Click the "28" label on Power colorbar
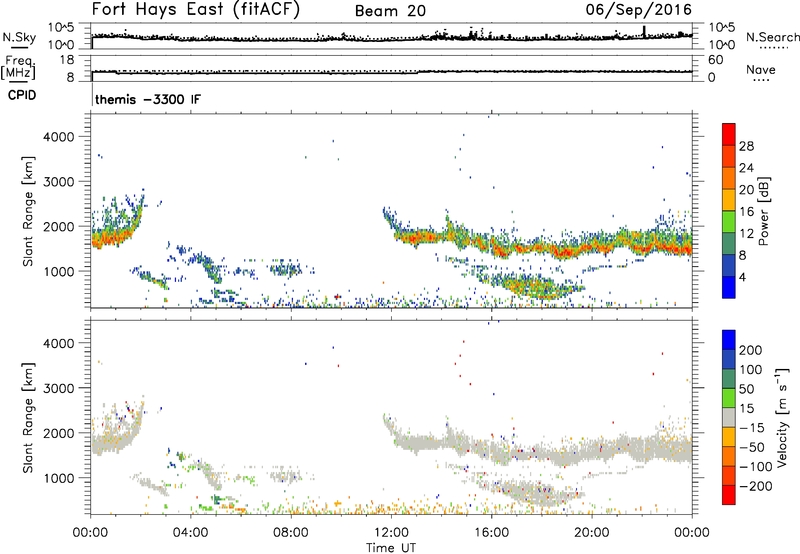Image resolution: width=800 pixels, height=554 pixels. pyautogui.click(x=746, y=146)
